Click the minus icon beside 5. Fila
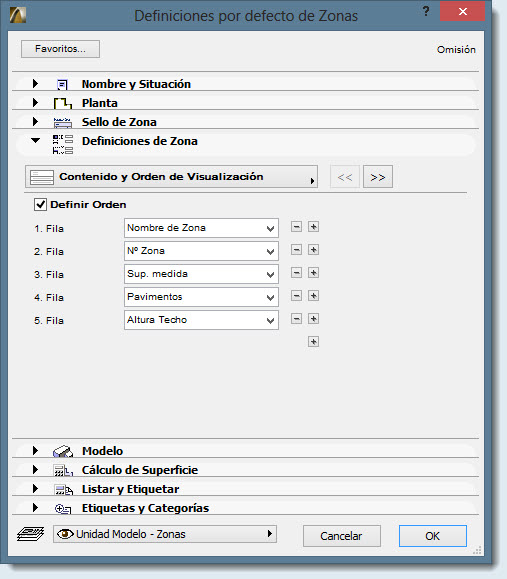This screenshot has height=579, width=507. pyautogui.click(x=296, y=319)
